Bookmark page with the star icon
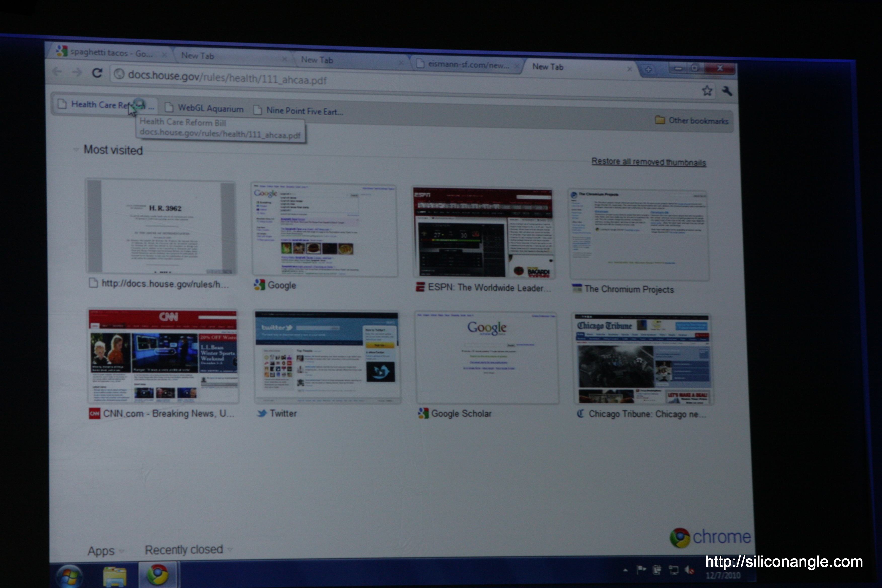 [707, 90]
